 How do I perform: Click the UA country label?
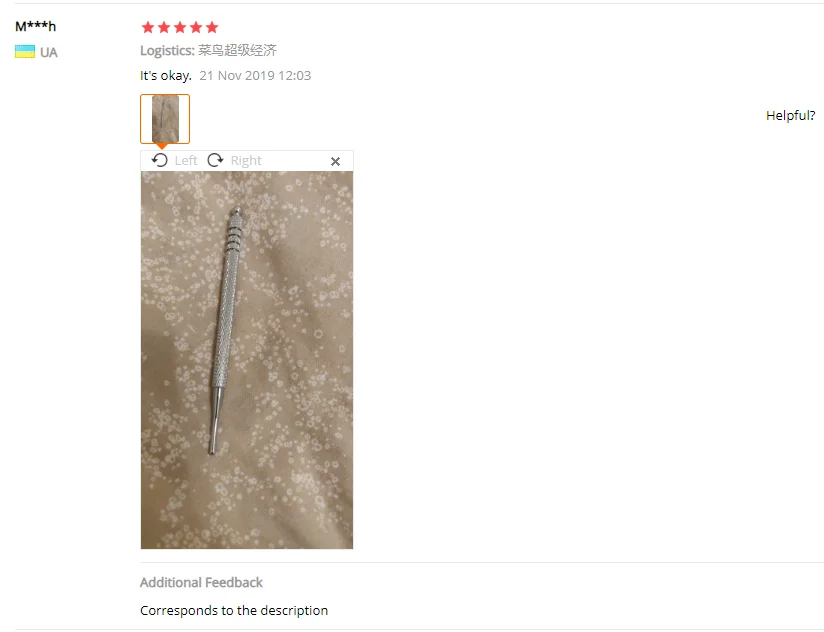pyautogui.click(x=49, y=53)
